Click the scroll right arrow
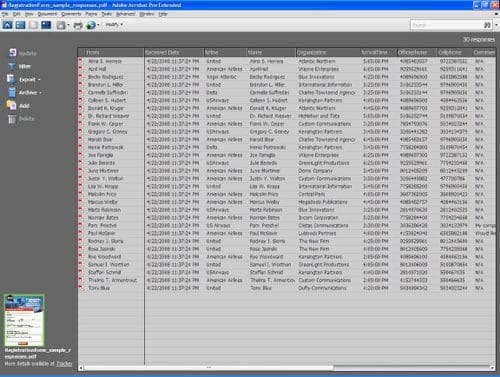500x377 pixels. tap(493, 368)
